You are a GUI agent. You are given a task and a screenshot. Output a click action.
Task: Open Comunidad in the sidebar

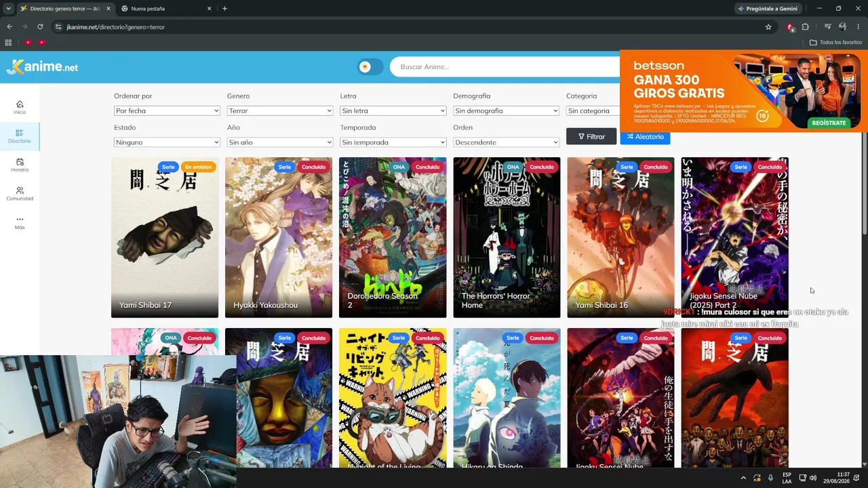[x=20, y=194]
